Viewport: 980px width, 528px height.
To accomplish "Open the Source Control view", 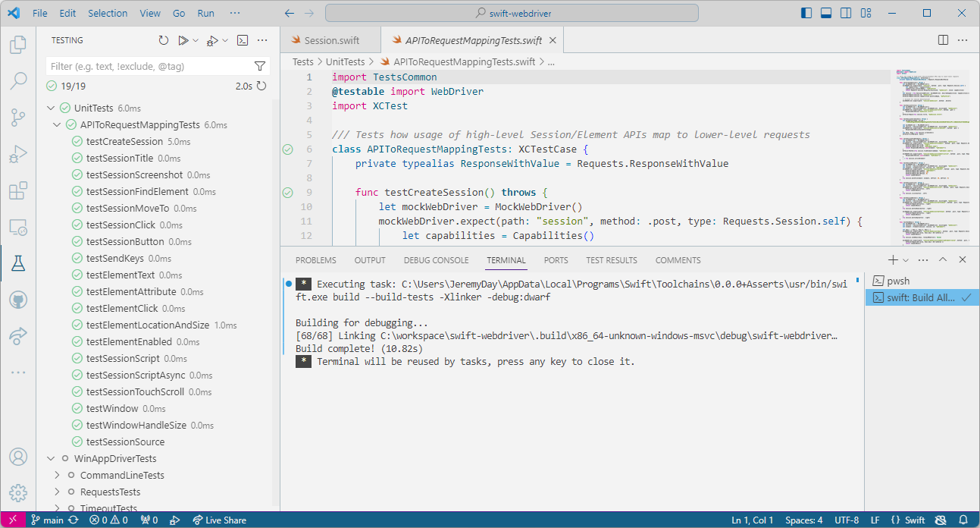I will [18, 118].
